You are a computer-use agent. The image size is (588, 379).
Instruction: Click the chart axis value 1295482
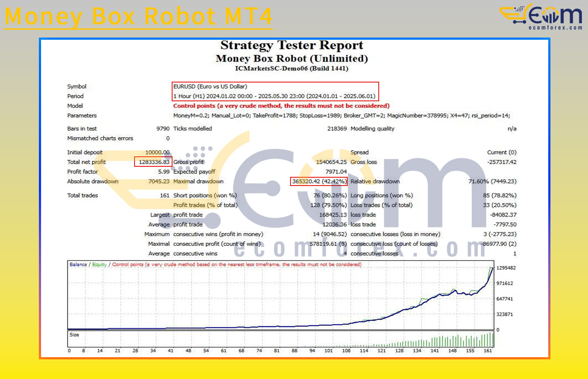click(506, 268)
